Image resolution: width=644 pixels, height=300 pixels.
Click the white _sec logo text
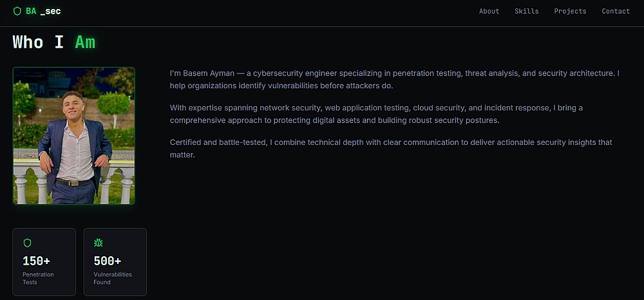pyautogui.click(x=51, y=11)
